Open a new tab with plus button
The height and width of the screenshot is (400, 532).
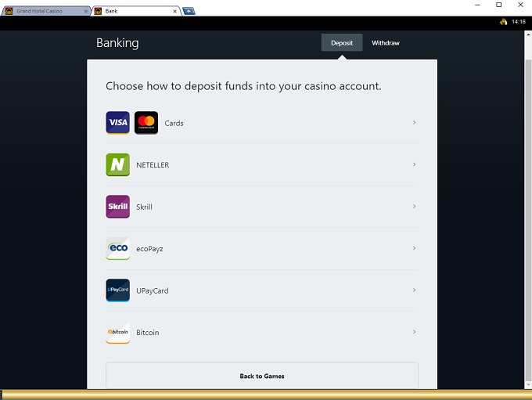[189, 11]
